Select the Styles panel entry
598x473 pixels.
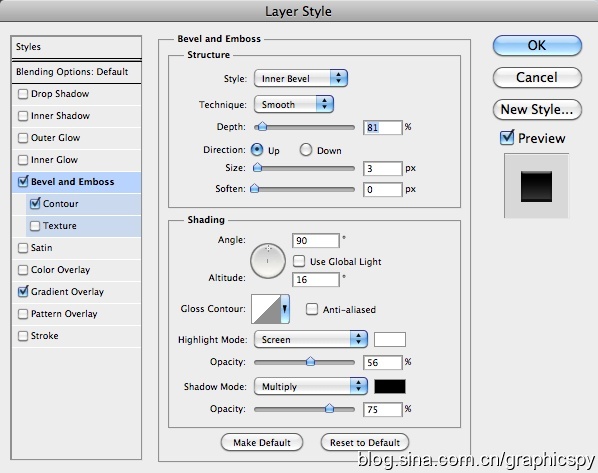(x=76, y=47)
